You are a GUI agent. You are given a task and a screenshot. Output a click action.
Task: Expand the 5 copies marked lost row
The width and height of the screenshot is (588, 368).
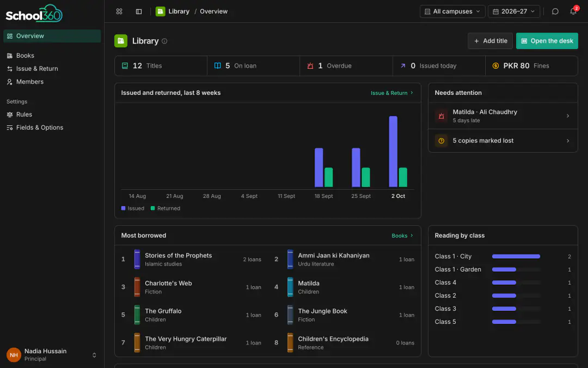click(503, 141)
